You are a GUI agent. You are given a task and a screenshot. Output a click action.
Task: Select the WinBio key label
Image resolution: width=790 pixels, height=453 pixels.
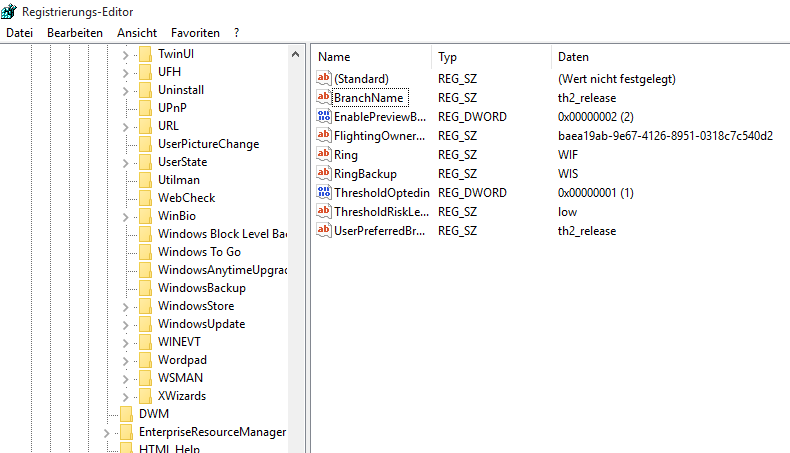(176, 216)
